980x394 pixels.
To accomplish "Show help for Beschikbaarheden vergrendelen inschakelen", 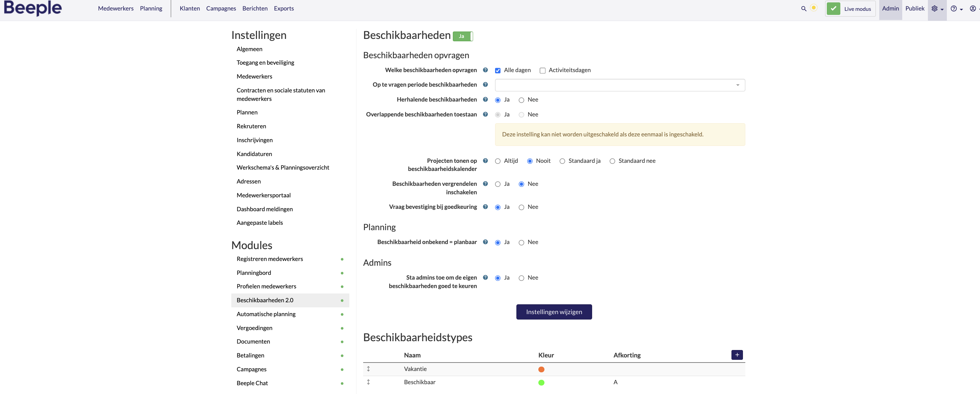I will click(486, 183).
